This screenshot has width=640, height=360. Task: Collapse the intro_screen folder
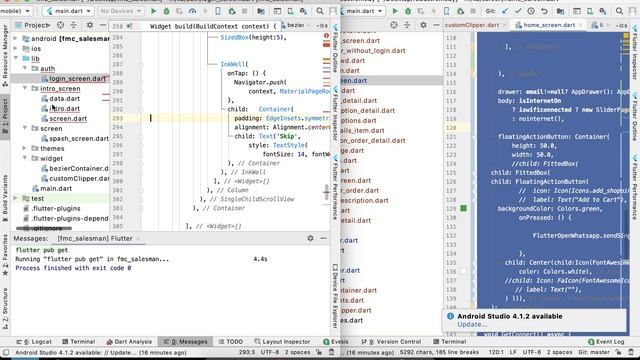pos(25,88)
